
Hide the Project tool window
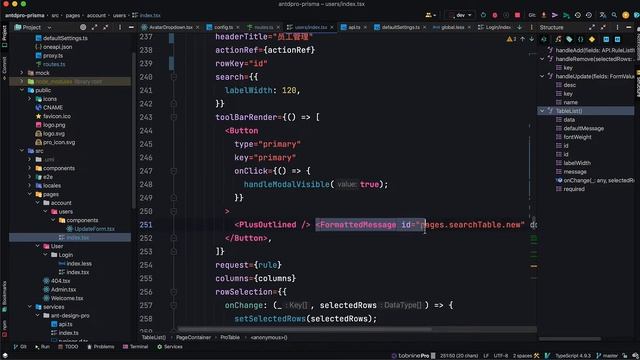pyautogui.click(x=131, y=27)
